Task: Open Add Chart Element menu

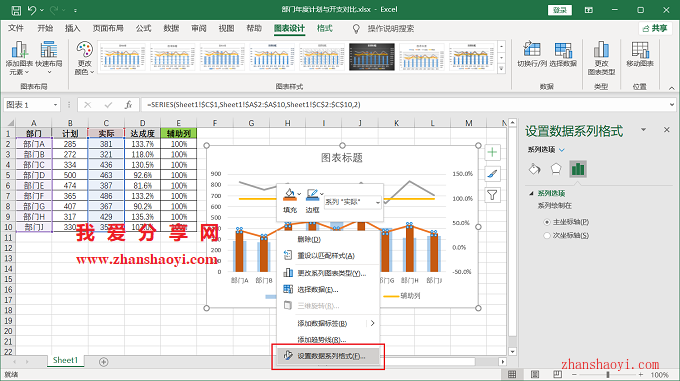Action: point(19,59)
